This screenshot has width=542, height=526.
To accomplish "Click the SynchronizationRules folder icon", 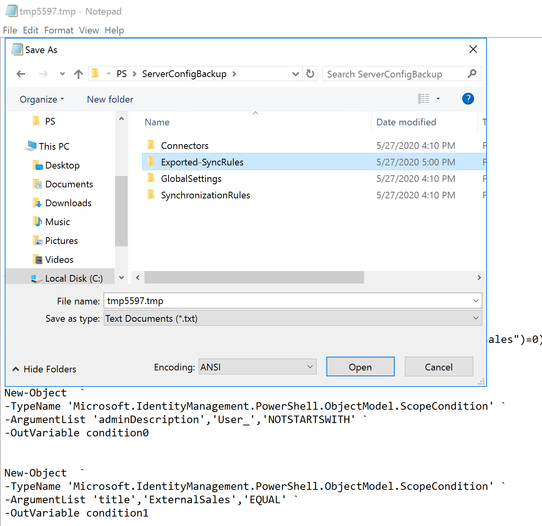I will 151,195.
